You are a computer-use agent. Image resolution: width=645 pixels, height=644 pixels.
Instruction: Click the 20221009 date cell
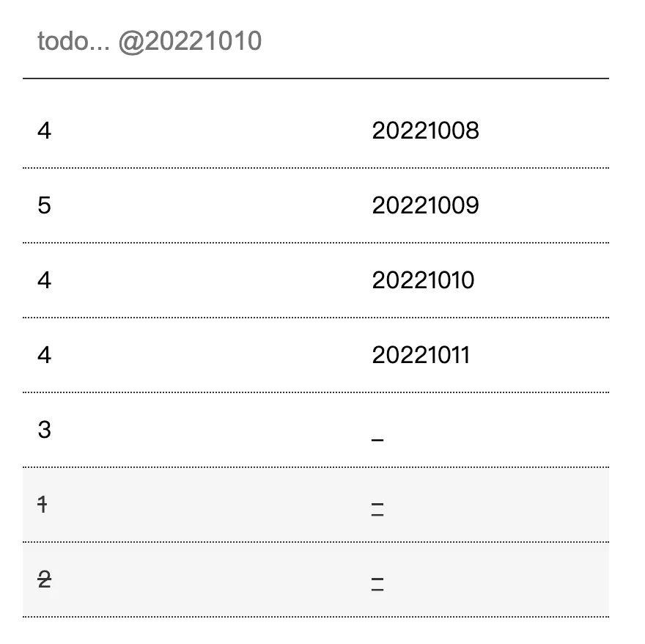click(425, 205)
